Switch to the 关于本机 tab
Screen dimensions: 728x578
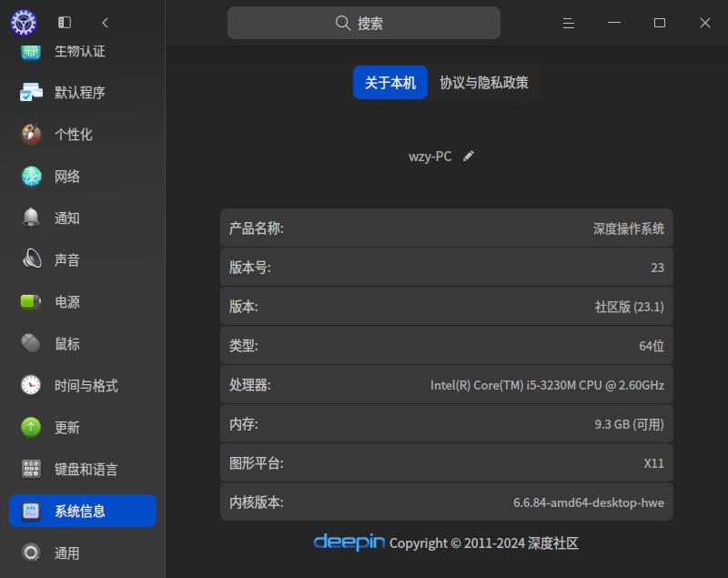point(390,83)
